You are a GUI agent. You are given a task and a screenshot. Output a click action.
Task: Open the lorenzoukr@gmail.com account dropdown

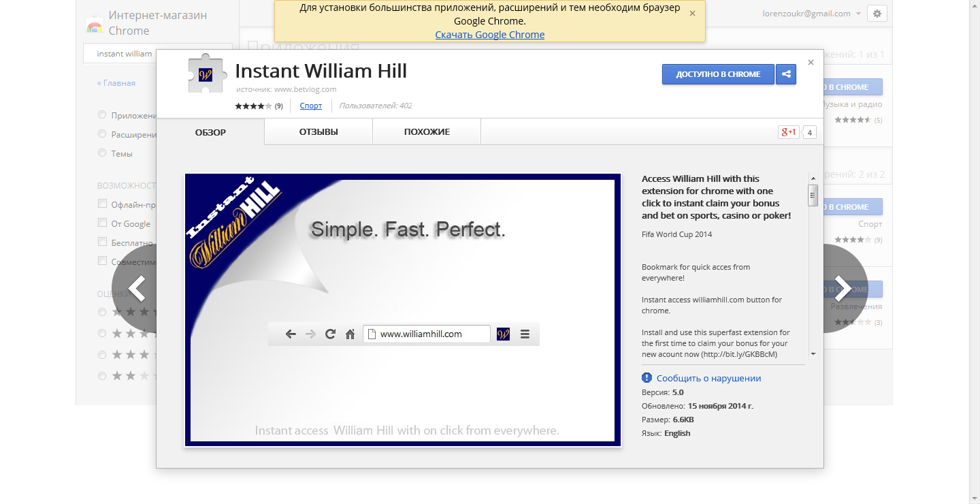tap(812, 14)
